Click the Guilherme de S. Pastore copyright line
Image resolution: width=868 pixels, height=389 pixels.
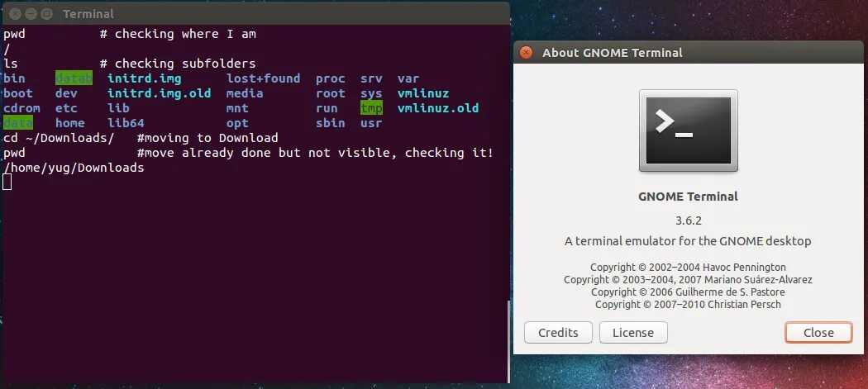[688, 292]
